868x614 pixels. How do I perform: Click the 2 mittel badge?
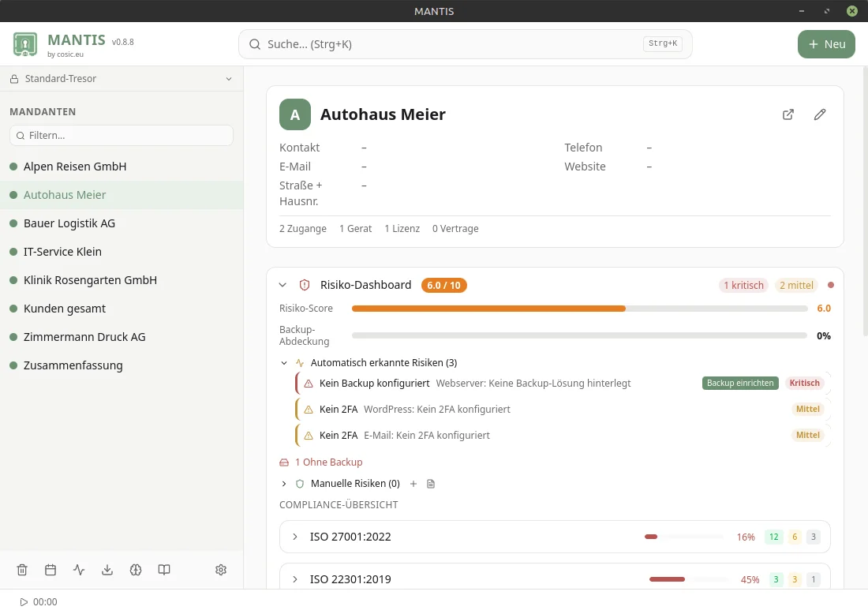pos(797,285)
